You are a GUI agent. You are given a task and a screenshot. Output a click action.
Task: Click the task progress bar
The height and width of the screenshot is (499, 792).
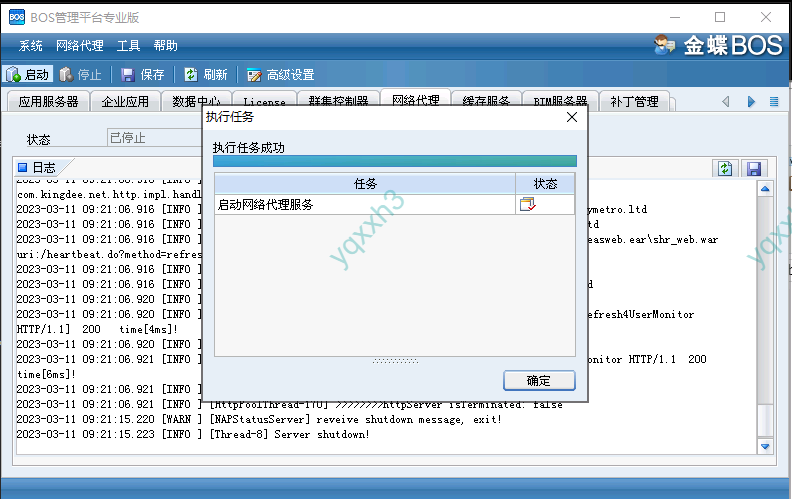tap(394, 161)
